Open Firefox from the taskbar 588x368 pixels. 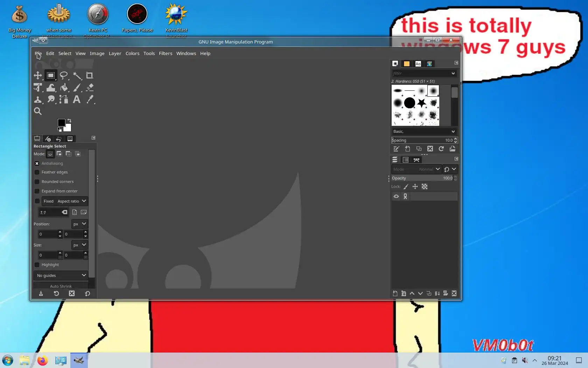[42, 360]
